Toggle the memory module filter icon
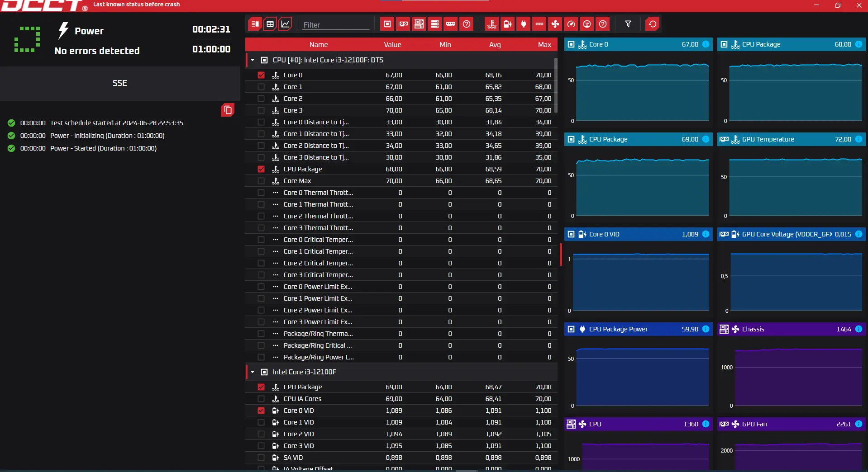The height and width of the screenshot is (472, 868). click(451, 24)
